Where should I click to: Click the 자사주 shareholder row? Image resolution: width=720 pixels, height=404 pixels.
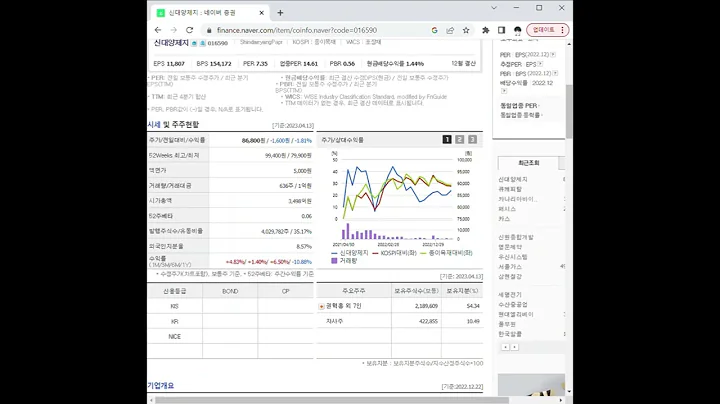[399, 321]
